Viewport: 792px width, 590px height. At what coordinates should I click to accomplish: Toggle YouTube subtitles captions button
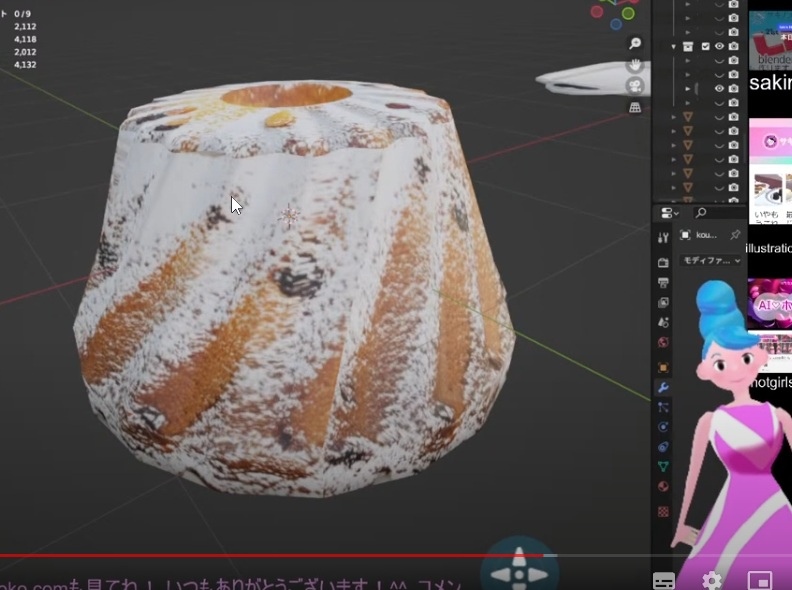(664, 580)
